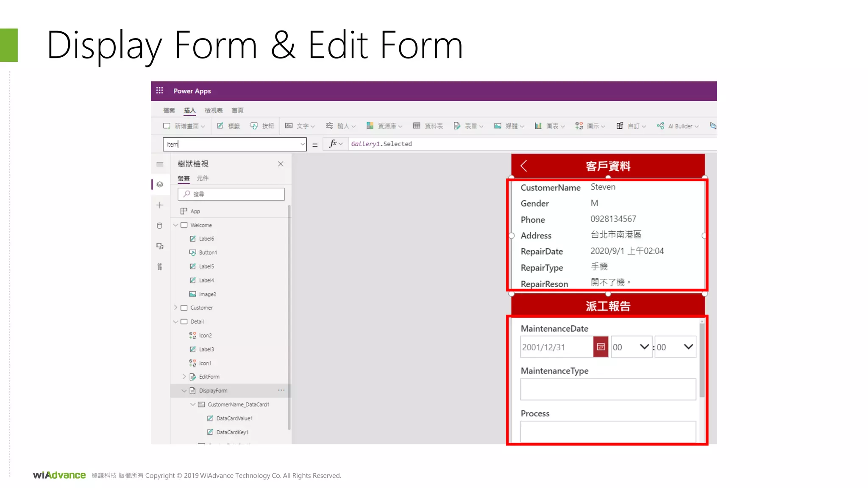Expand the Customer screen node
This screenshot has width=868, height=488.
click(175, 308)
